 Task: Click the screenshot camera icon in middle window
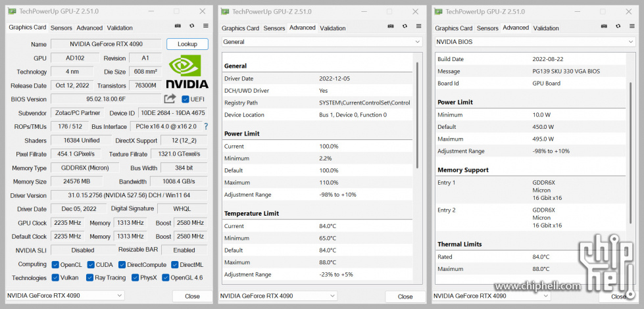pyautogui.click(x=391, y=26)
